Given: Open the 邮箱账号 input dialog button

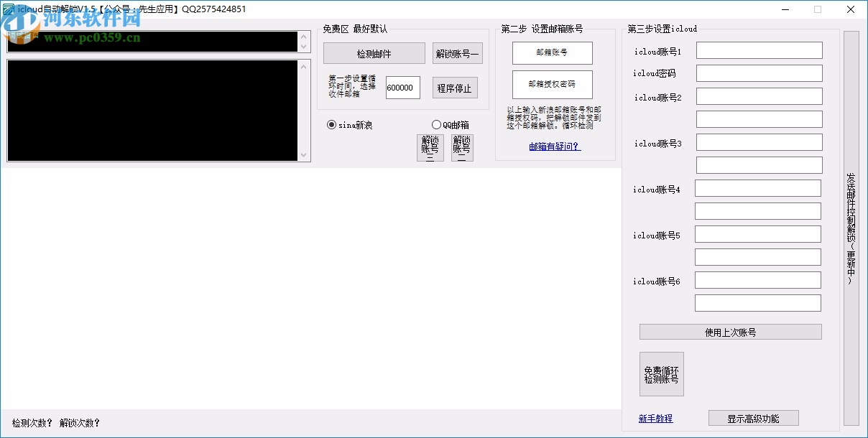Looking at the screenshot, I should (x=552, y=52).
